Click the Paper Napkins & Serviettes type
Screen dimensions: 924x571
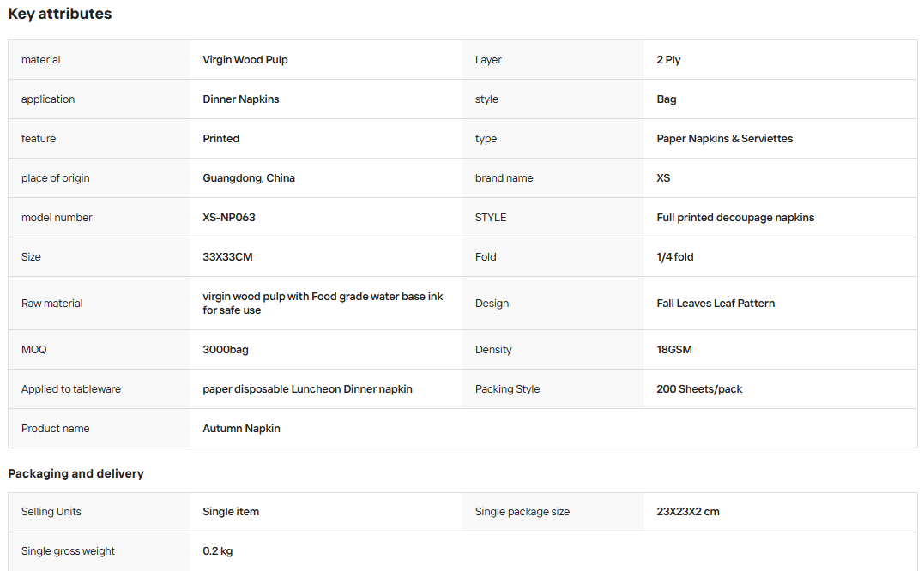coord(724,139)
